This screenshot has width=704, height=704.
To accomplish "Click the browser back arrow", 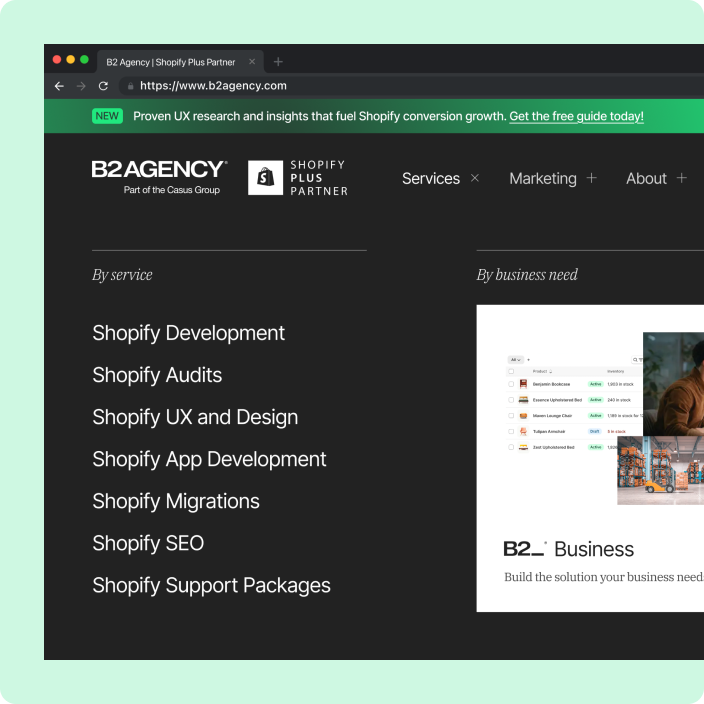I will tap(59, 86).
